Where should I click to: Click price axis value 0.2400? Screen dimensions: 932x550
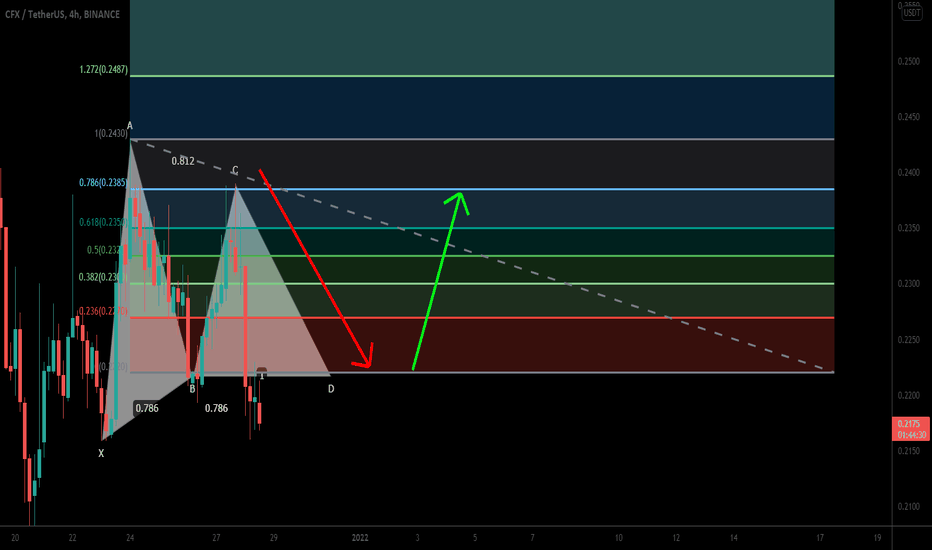(908, 172)
